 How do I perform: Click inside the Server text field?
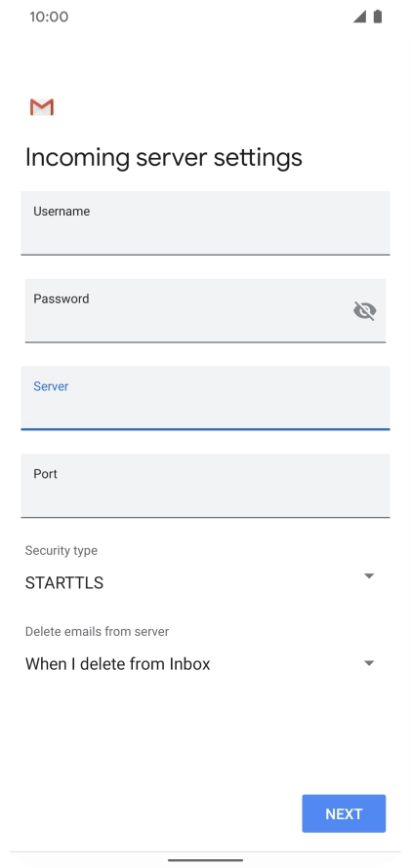click(205, 398)
